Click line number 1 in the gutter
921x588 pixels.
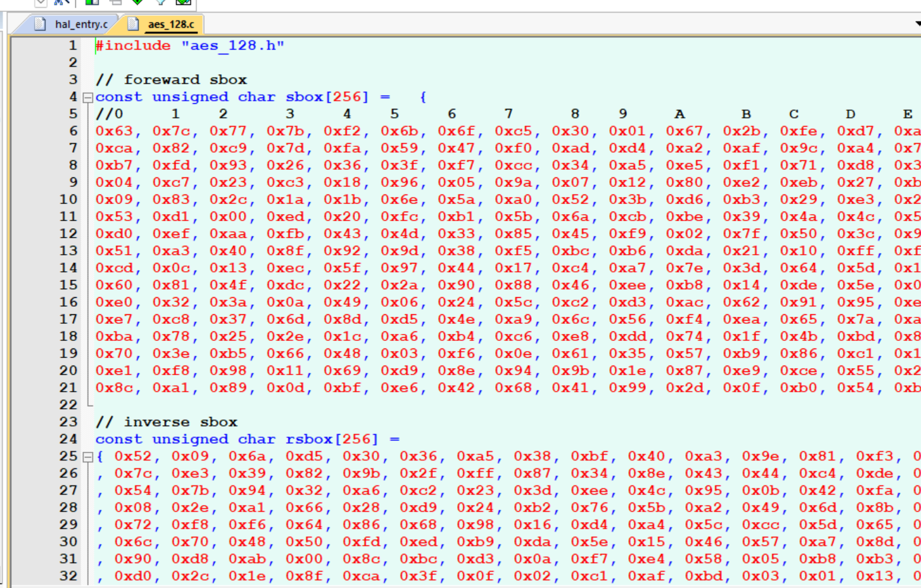pos(73,46)
